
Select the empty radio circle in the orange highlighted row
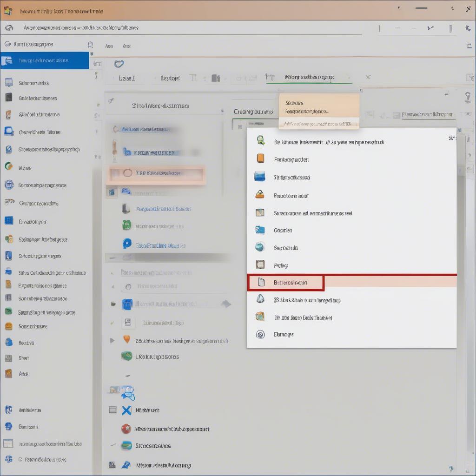pos(128,173)
